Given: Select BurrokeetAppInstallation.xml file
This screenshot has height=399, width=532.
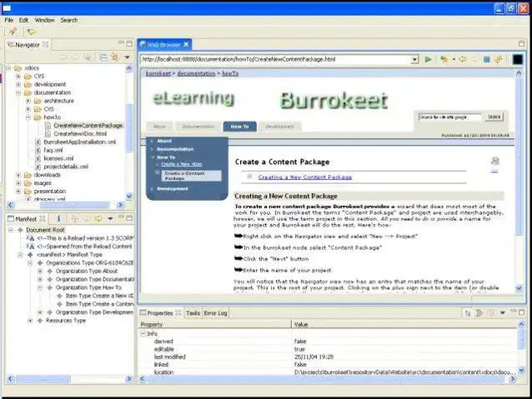Looking at the screenshot, I should (80, 142).
